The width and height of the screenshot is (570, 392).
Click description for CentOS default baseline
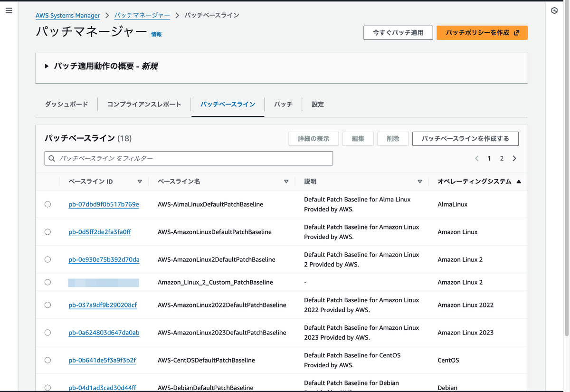352,360
